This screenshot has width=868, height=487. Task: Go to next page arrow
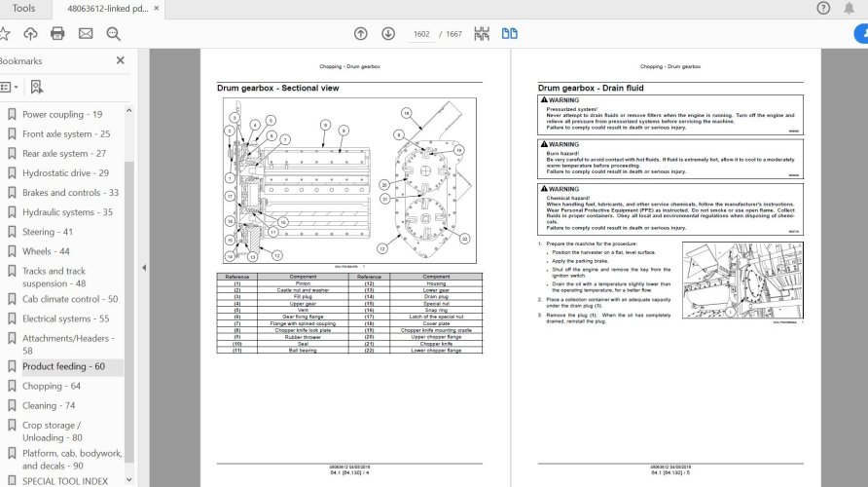point(388,34)
